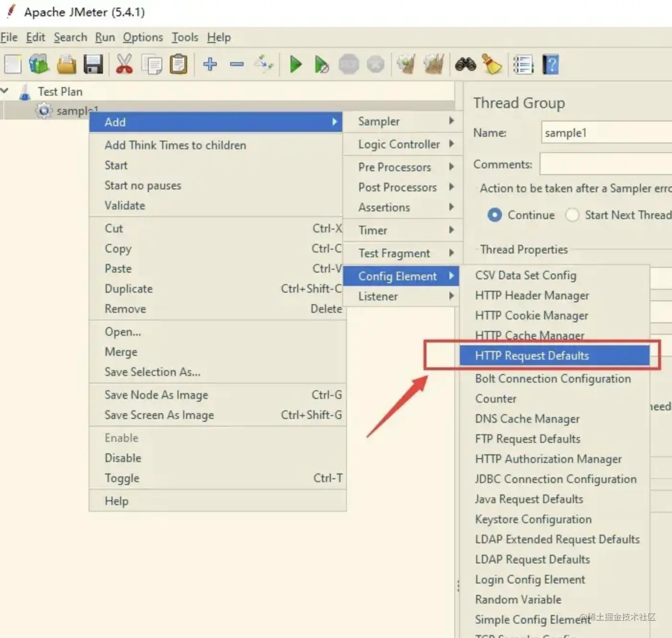672x638 pixels.
Task: Open the Run menu
Action: (105, 37)
